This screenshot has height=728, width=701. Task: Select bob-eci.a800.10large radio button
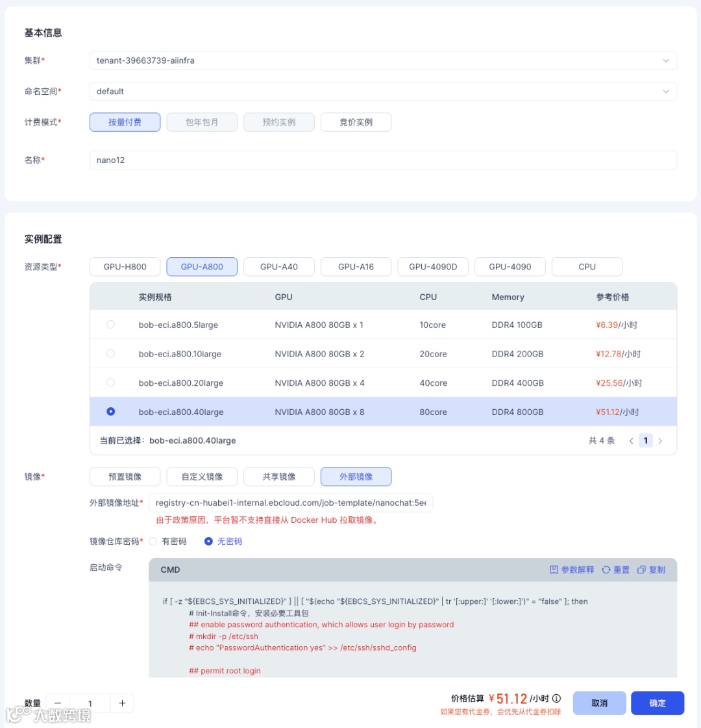point(110,353)
